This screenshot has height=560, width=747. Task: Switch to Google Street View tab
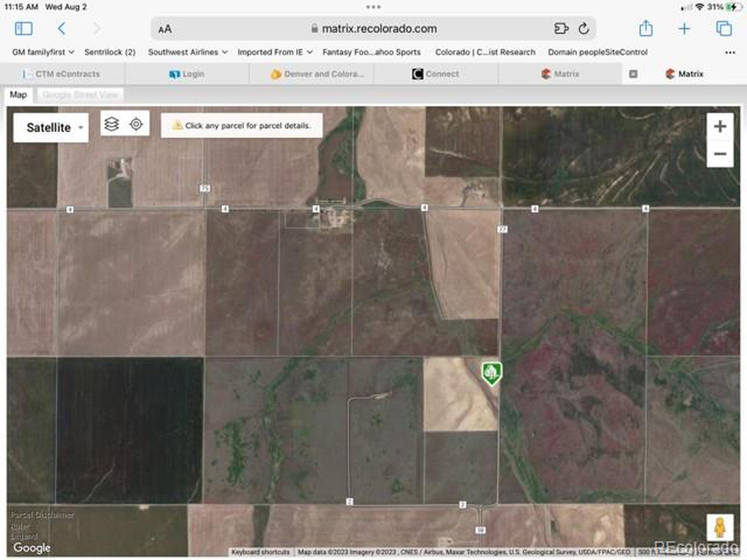click(80, 95)
